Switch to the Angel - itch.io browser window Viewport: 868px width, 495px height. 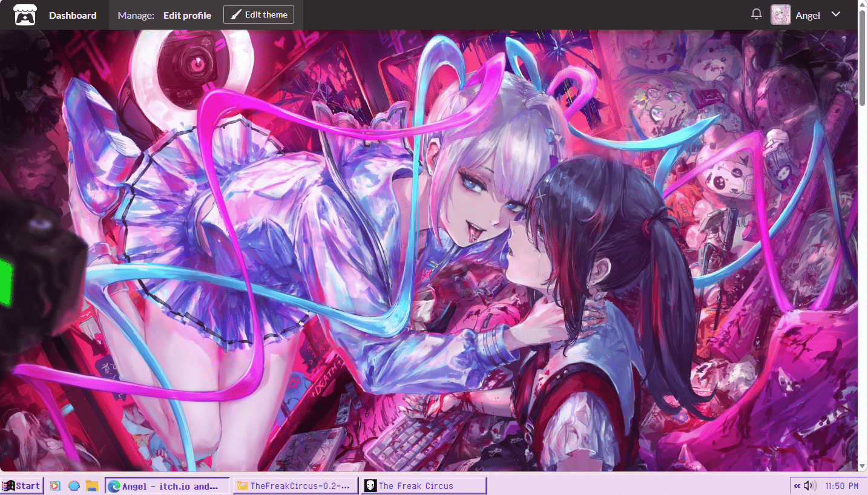point(168,486)
